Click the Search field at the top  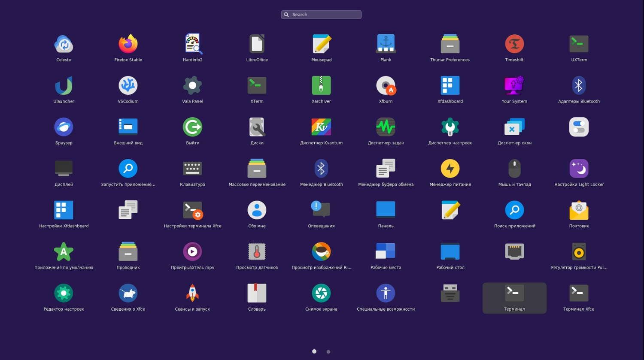point(321,15)
